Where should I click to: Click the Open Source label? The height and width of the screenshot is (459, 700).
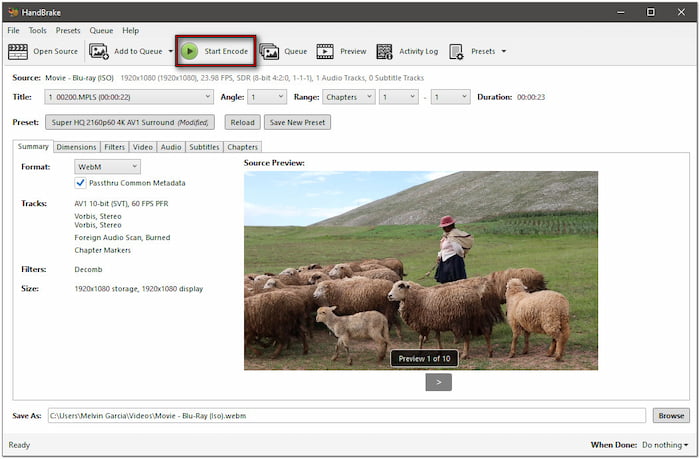click(55, 51)
